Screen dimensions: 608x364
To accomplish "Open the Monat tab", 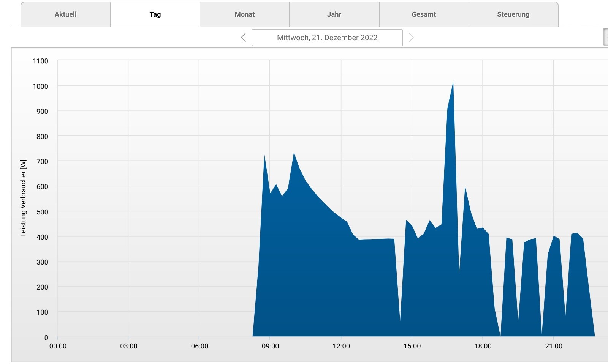I will tap(245, 14).
